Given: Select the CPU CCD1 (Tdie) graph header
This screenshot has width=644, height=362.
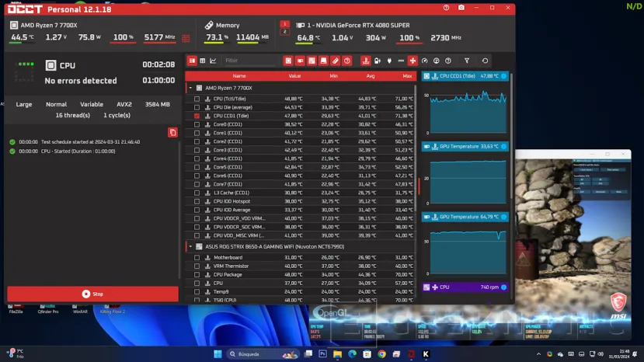Looking at the screenshot, I should click(465, 76).
